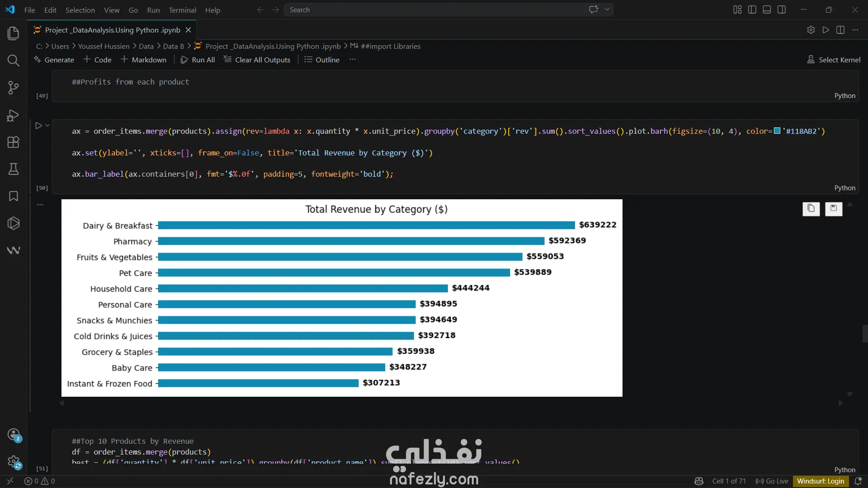Click the Copilot status icon

699,481
